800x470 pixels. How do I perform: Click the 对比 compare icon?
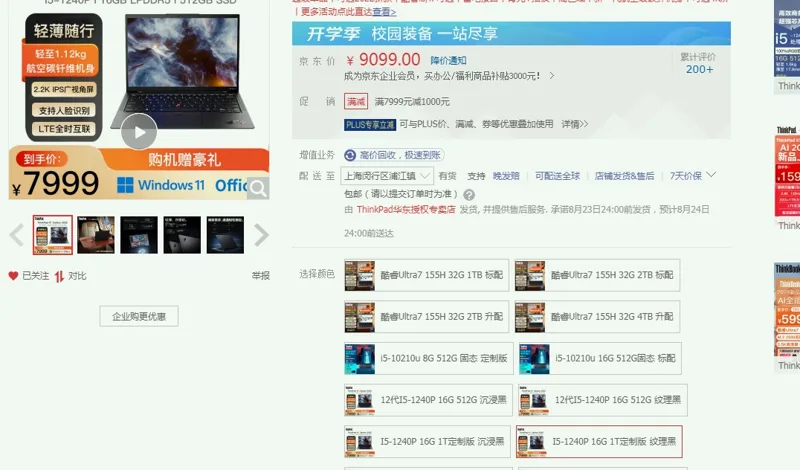[x=59, y=276]
